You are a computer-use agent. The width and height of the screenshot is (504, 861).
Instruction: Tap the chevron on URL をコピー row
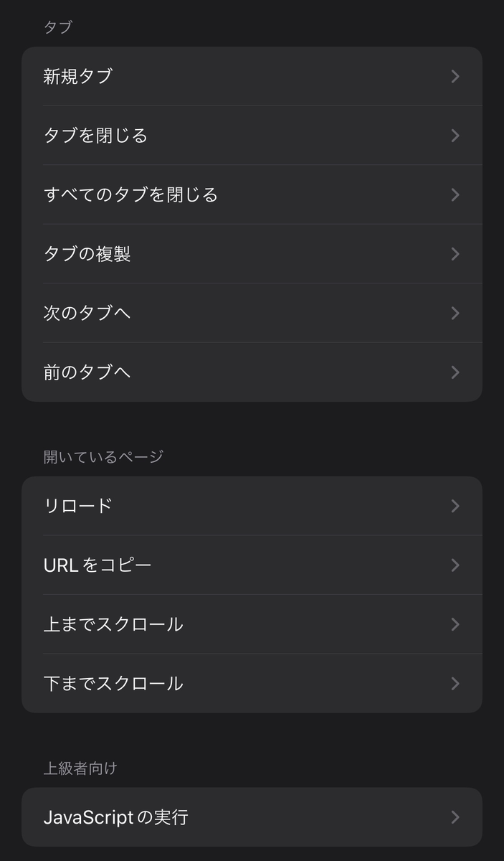[x=455, y=565]
